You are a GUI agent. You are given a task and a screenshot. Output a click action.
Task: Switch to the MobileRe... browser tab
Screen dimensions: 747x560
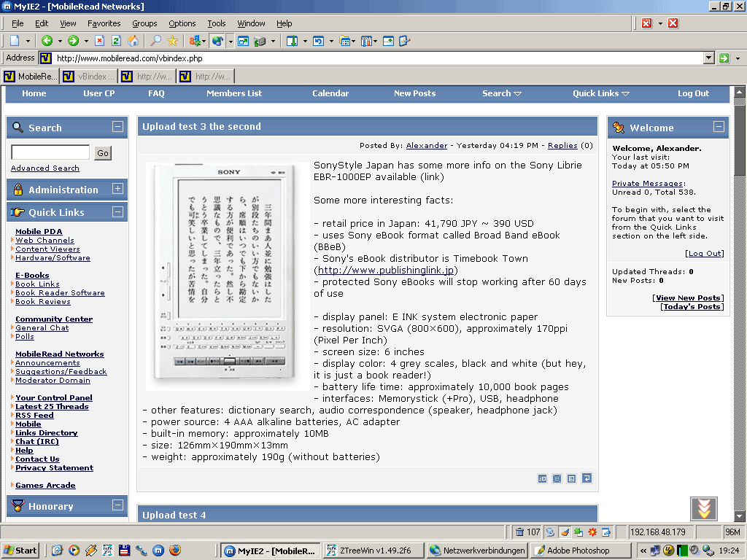coord(31,76)
